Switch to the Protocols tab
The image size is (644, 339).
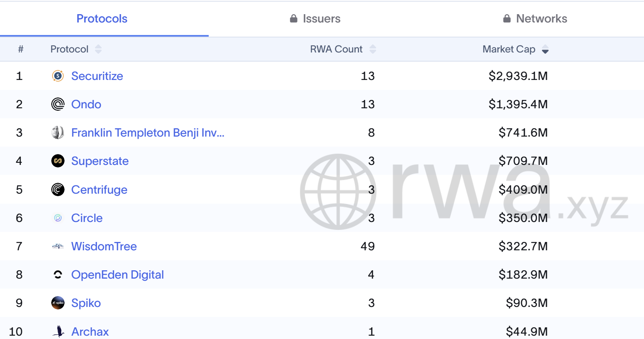pyautogui.click(x=102, y=19)
